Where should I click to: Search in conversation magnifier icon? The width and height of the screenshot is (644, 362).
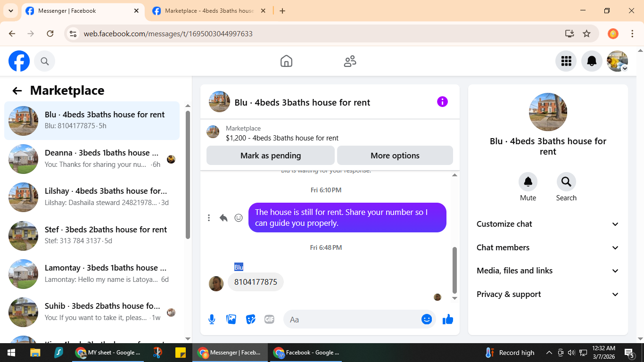(566, 182)
